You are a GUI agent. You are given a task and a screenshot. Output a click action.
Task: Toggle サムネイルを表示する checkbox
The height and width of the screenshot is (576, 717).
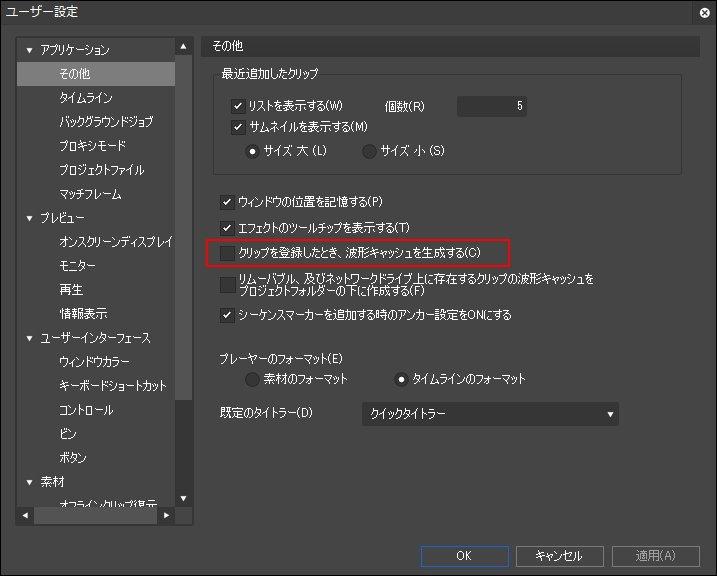pos(237,127)
